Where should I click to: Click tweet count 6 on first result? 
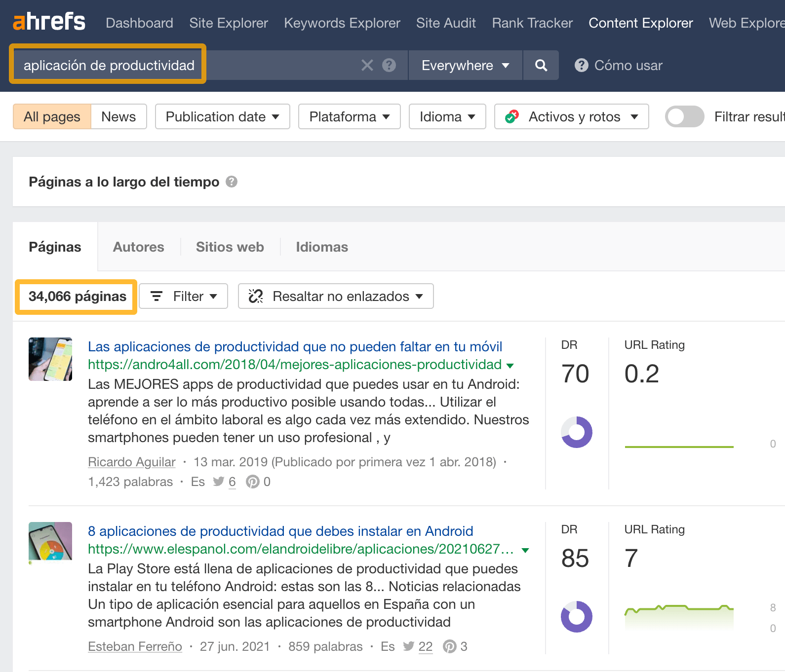click(232, 482)
